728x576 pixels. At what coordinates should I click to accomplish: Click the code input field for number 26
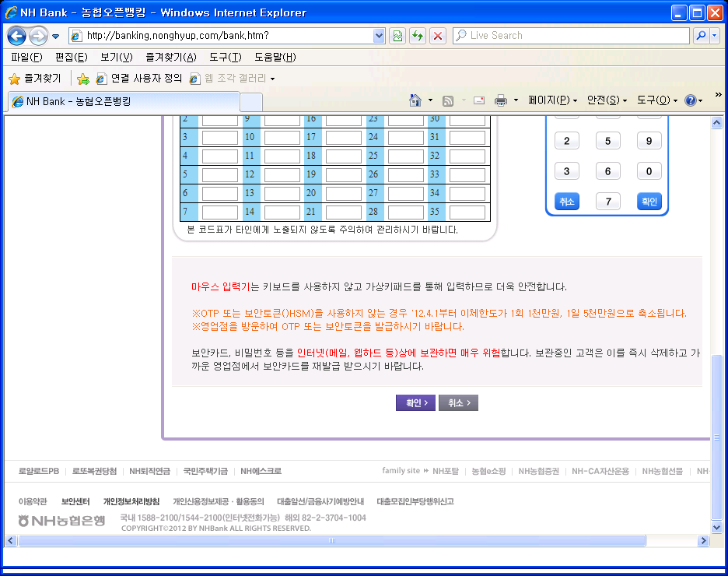click(x=406, y=174)
